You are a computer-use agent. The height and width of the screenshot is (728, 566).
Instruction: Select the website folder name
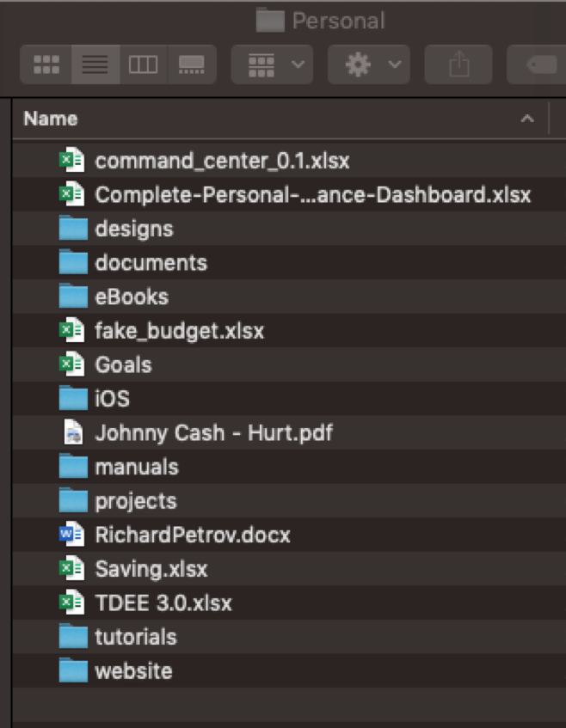133,670
